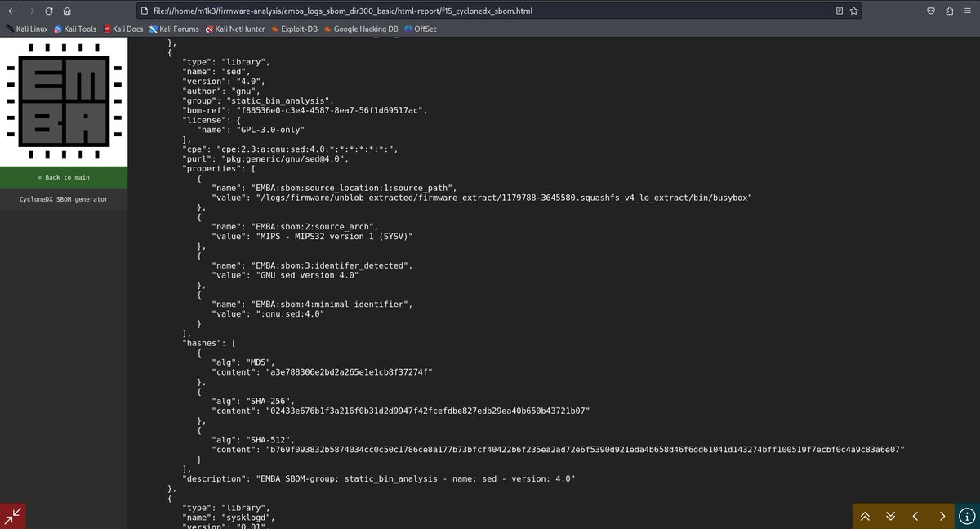Reload the SBOM report page
Image resolution: width=980 pixels, height=529 pixels.
click(49, 11)
